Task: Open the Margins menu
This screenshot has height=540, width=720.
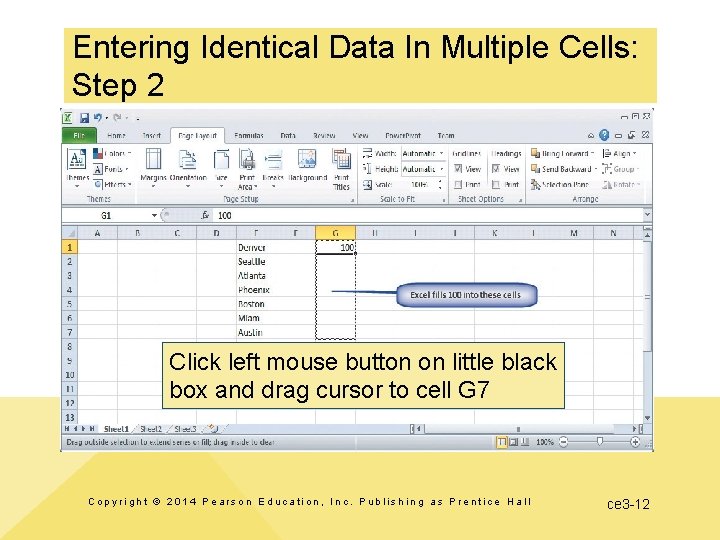Action: (153, 169)
